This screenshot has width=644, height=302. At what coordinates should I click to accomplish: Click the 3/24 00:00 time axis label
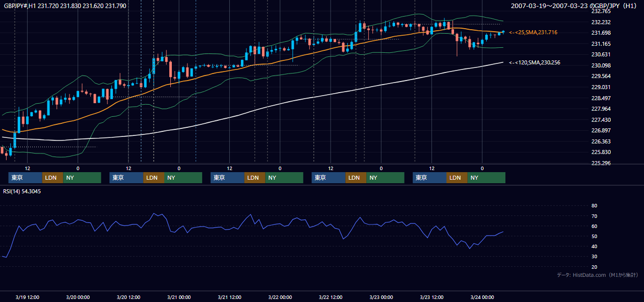click(482, 297)
